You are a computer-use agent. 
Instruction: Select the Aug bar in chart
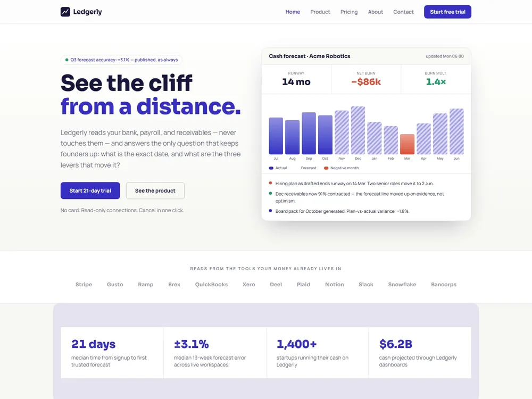[x=292, y=137]
